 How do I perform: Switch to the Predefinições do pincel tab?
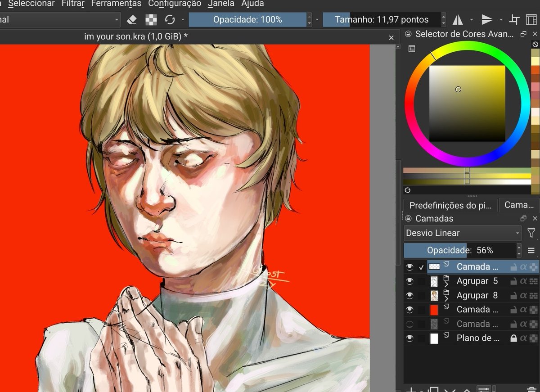450,205
